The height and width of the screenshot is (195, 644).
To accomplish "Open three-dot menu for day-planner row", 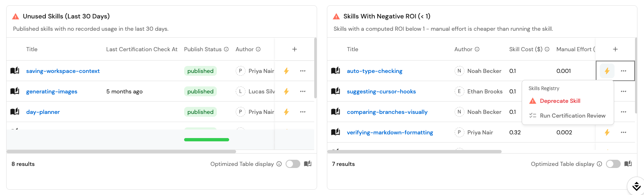I will tap(303, 112).
